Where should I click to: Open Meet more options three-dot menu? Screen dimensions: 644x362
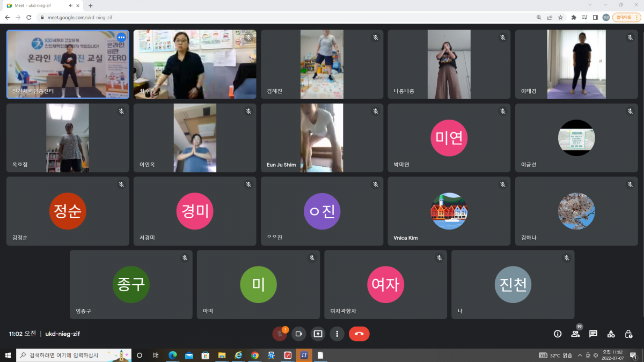point(337,334)
